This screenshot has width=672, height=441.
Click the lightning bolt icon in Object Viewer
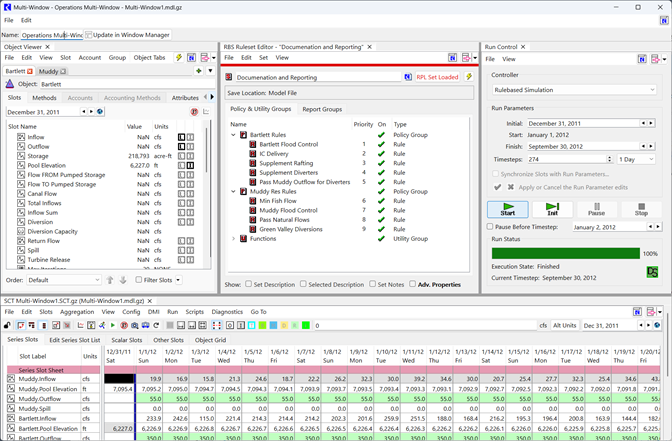(x=179, y=58)
